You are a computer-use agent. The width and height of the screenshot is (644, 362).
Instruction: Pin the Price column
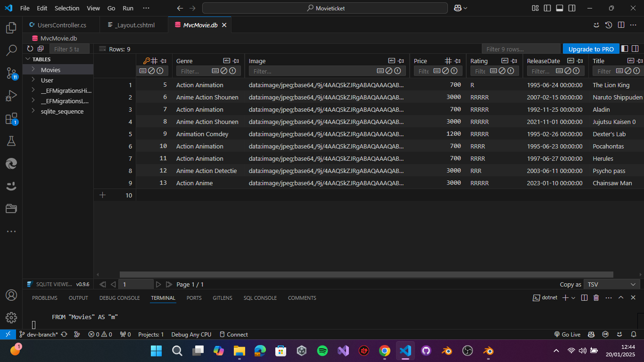(458, 61)
